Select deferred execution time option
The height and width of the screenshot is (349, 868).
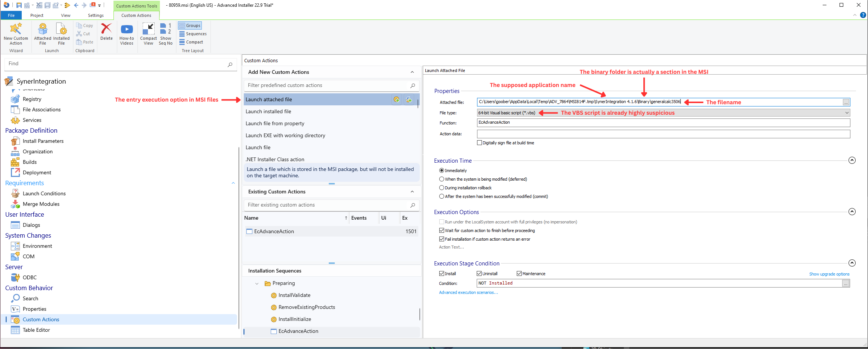pyautogui.click(x=441, y=179)
